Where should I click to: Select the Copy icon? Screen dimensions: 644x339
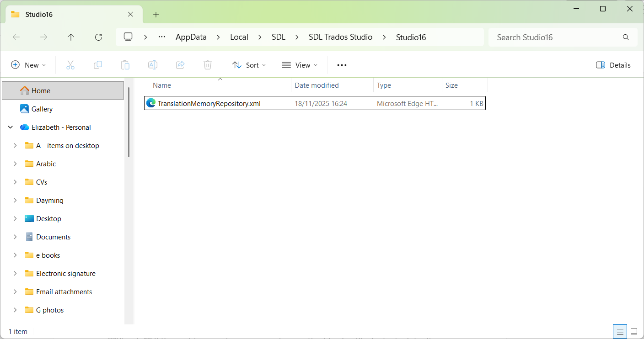point(97,65)
